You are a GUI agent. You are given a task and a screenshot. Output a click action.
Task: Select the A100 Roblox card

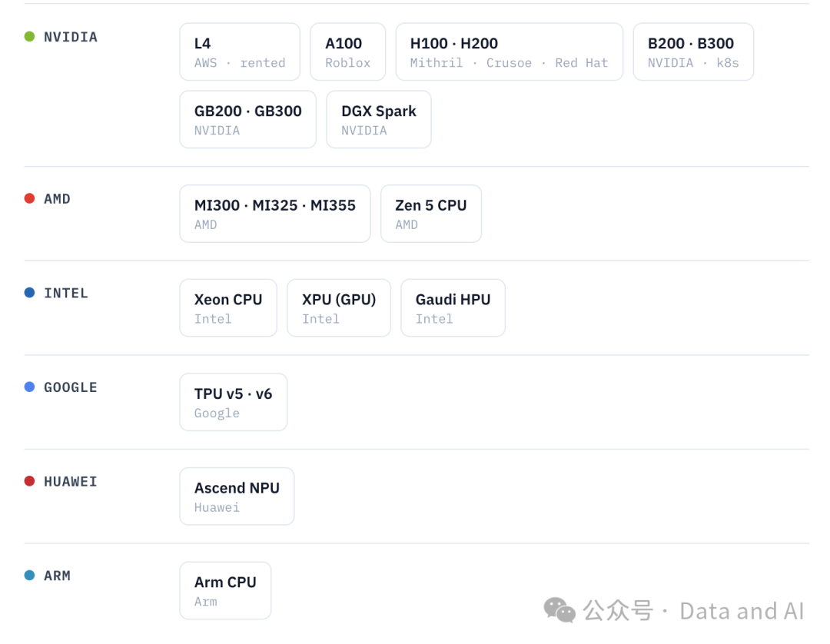click(x=348, y=51)
